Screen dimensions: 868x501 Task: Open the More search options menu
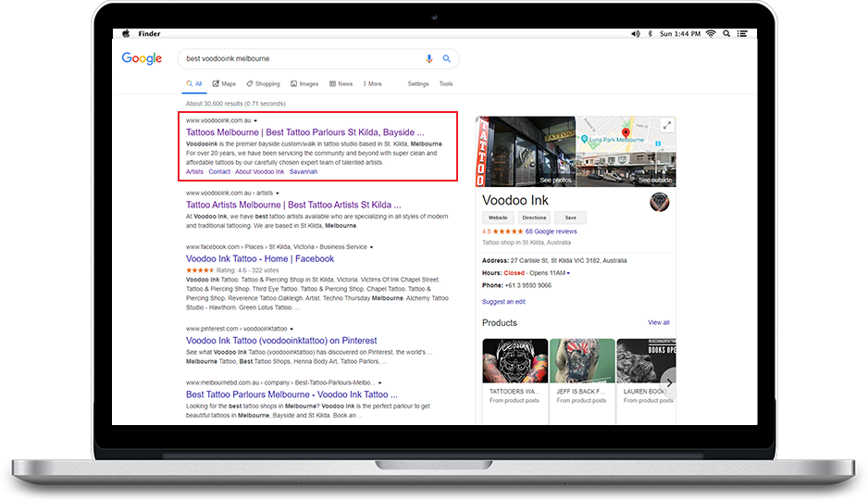(x=373, y=83)
